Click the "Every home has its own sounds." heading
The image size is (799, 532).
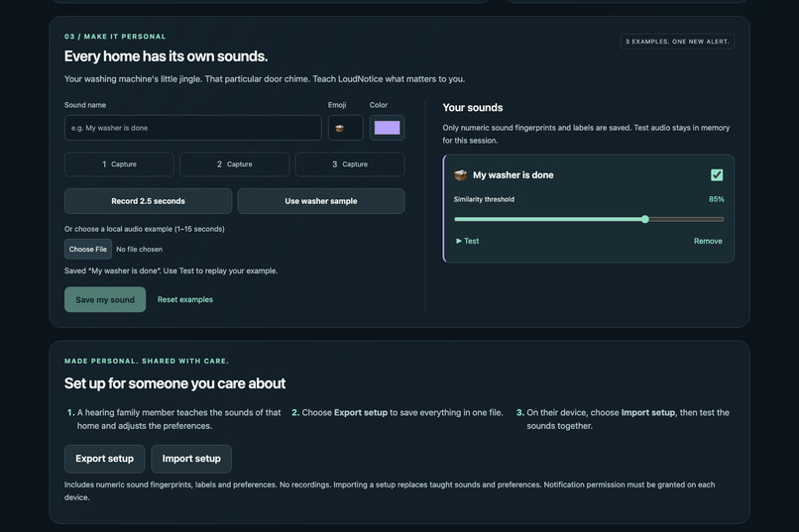point(166,56)
